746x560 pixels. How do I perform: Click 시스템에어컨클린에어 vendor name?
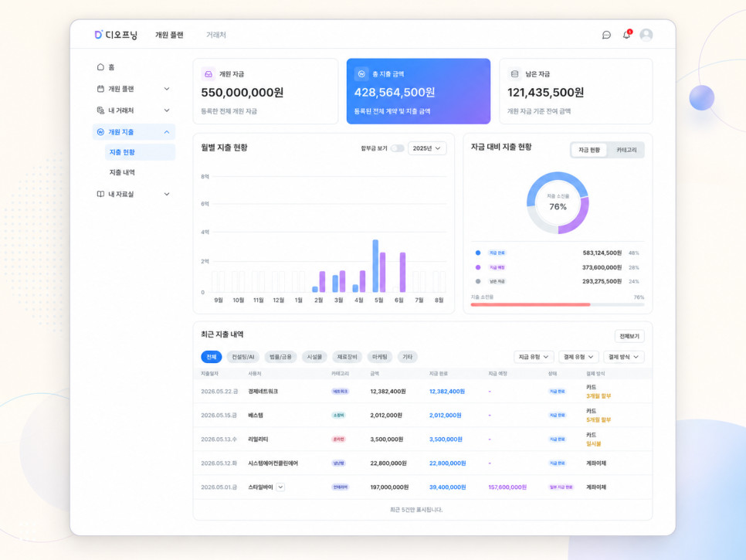(x=273, y=463)
